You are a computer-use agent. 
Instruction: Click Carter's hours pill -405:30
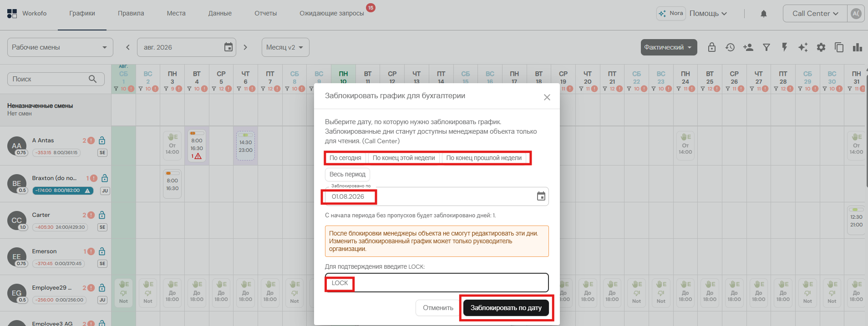click(x=60, y=227)
